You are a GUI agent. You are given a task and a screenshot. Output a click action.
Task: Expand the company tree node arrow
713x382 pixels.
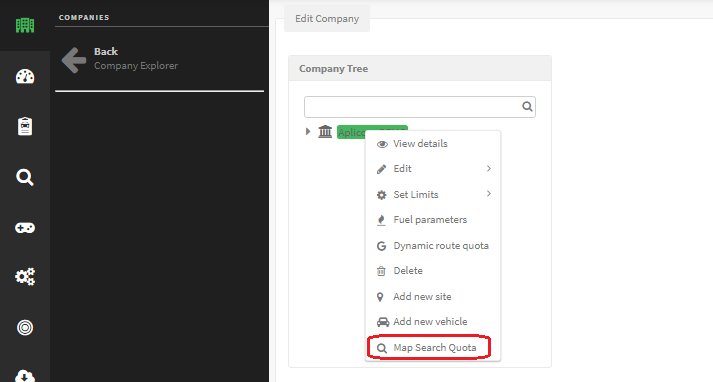[308, 131]
